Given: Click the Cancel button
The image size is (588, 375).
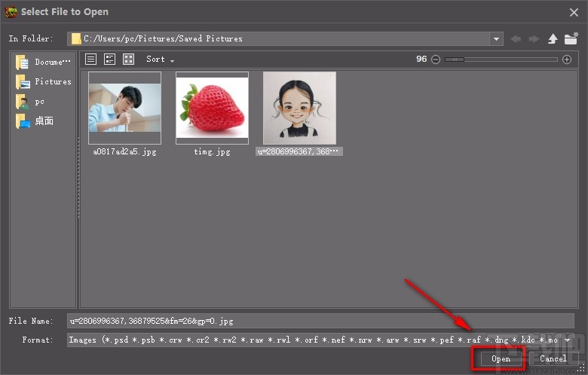Looking at the screenshot, I should pyautogui.click(x=553, y=358).
